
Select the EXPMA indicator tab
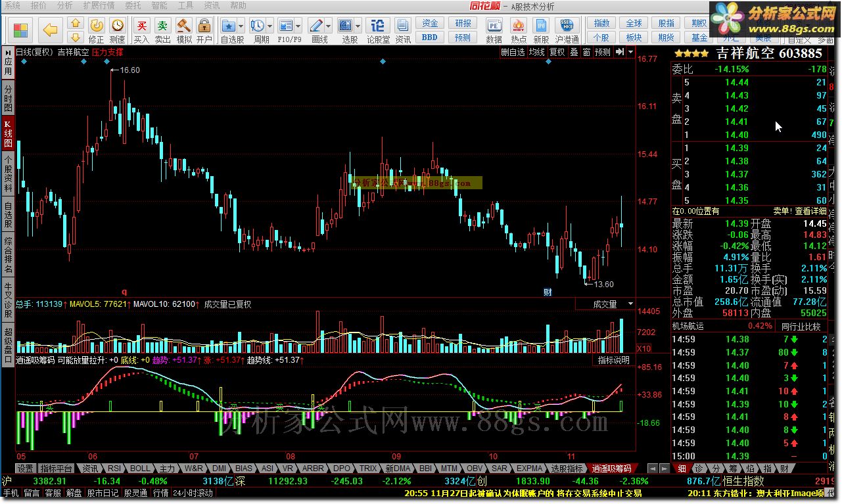(529, 469)
